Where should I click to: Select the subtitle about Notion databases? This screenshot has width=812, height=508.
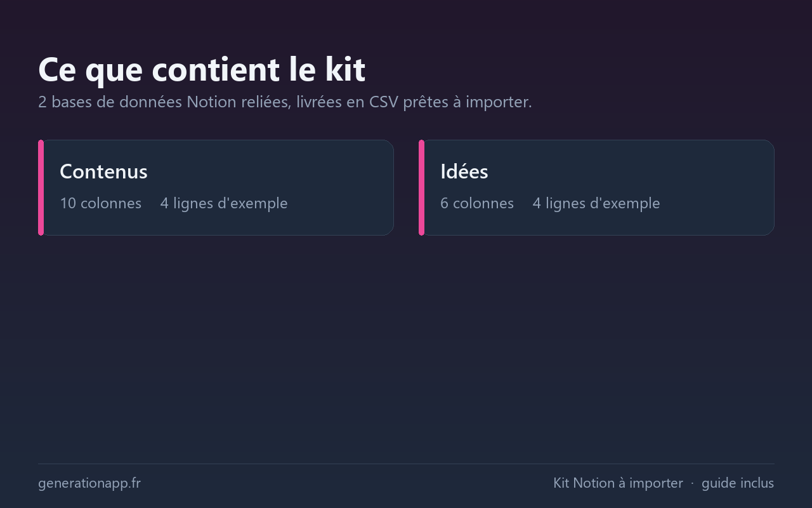[x=285, y=102]
